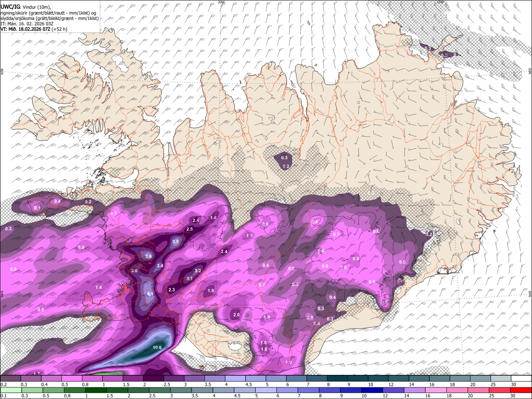Pick the dark blue rain swatch starting at 10
532x399 pixels.
372,390
